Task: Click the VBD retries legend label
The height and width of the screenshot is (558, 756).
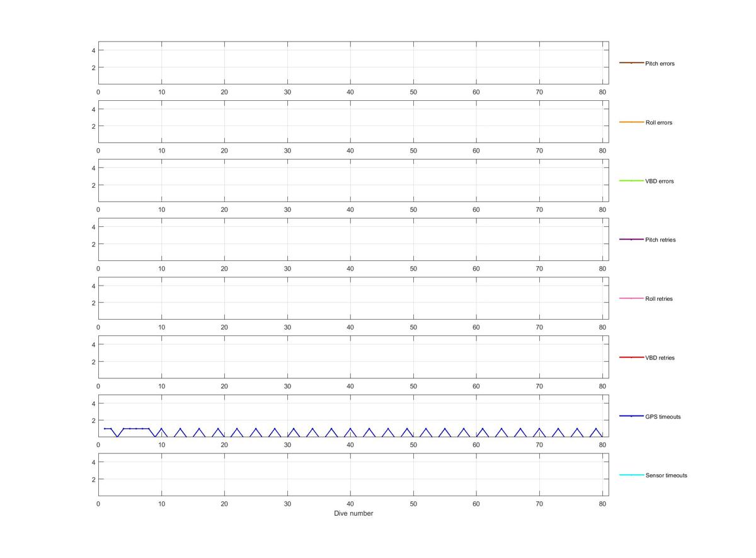Action: click(660, 357)
